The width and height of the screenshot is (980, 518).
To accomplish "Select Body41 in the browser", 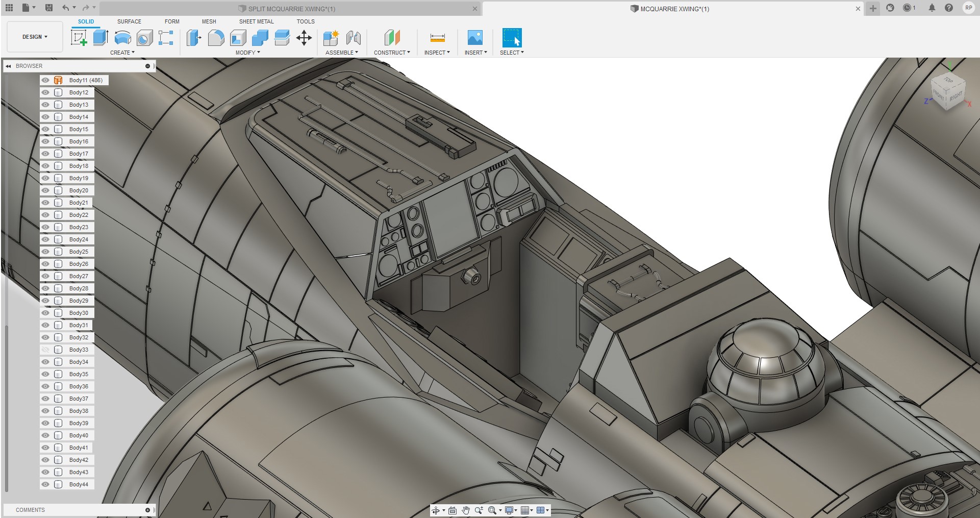I will click(79, 448).
